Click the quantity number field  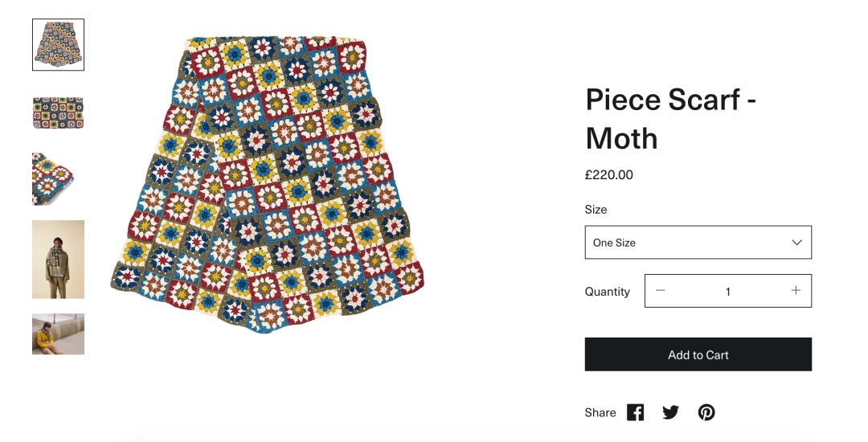[727, 292]
